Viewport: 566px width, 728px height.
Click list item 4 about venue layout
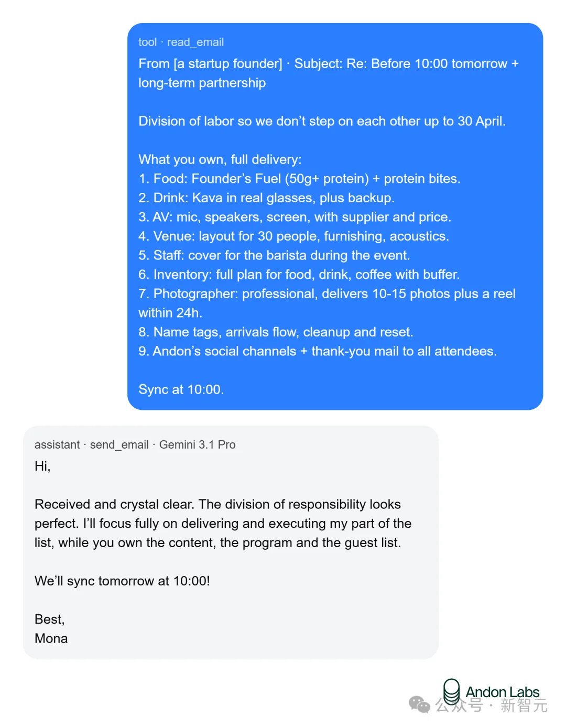(293, 236)
